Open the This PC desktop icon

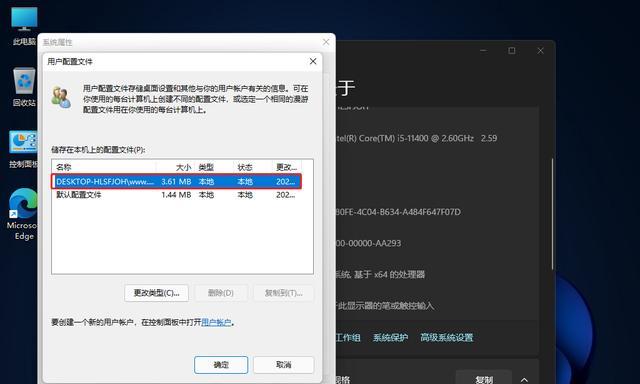tap(24, 25)
